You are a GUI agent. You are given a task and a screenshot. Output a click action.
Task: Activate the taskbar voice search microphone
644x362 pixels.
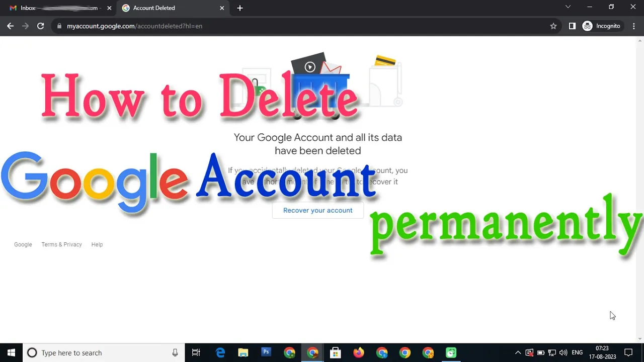tap(175, 353)
